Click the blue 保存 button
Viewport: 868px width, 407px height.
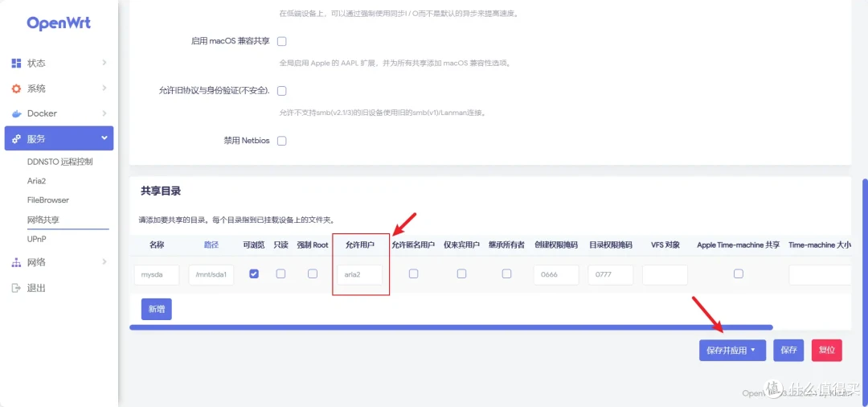[x=788, y=351]
